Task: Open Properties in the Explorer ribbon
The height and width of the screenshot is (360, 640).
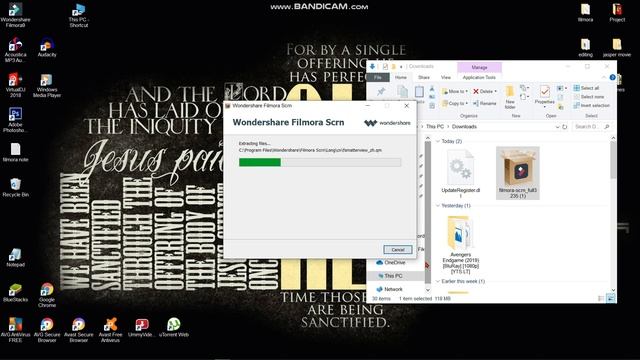Action: point(544,96)
